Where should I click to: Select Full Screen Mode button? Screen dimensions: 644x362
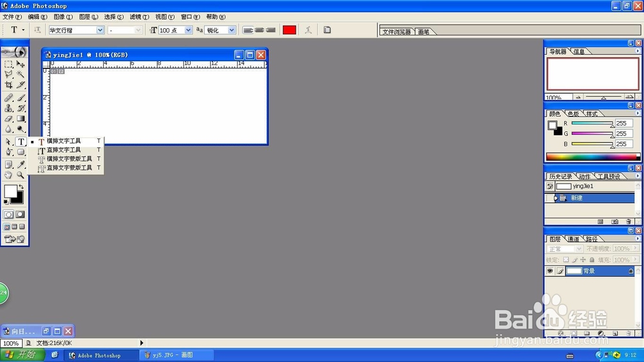point(22,227)
